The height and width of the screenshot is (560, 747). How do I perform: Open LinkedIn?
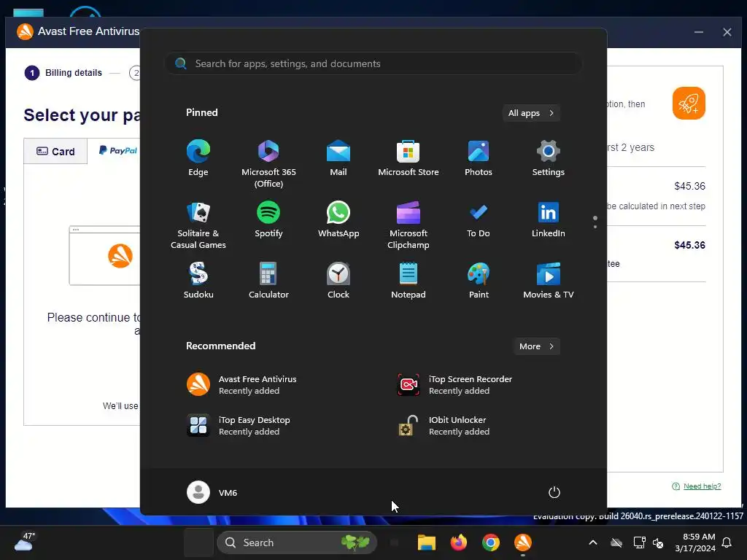click(x=549, y=220)
